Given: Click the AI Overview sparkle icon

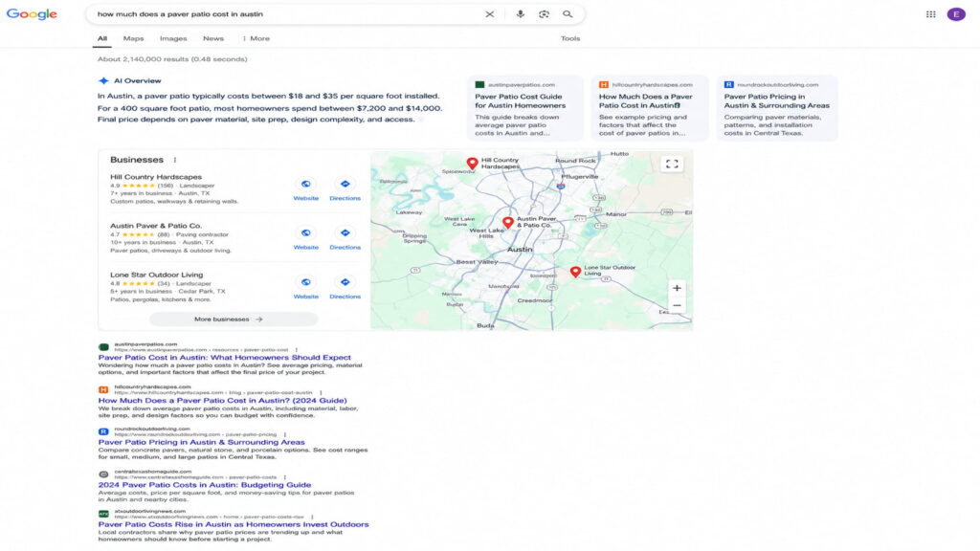Looking at the screenshot, I should tap(103, 80).
